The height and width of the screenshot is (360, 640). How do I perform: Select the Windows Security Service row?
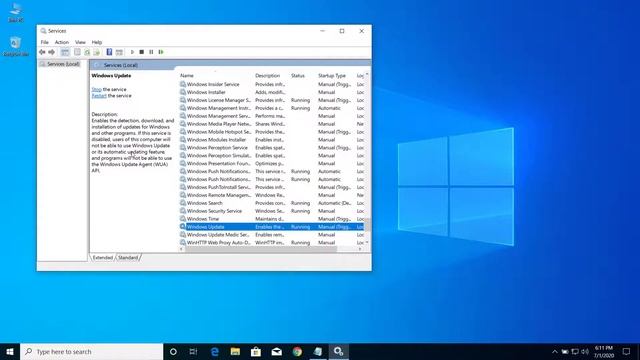click(271, 211)
